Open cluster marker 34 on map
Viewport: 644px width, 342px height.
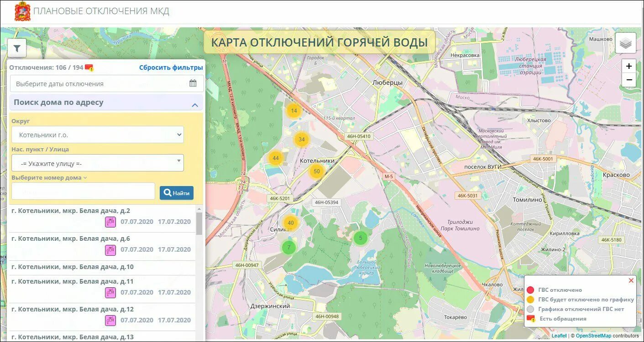coord(302,140)
